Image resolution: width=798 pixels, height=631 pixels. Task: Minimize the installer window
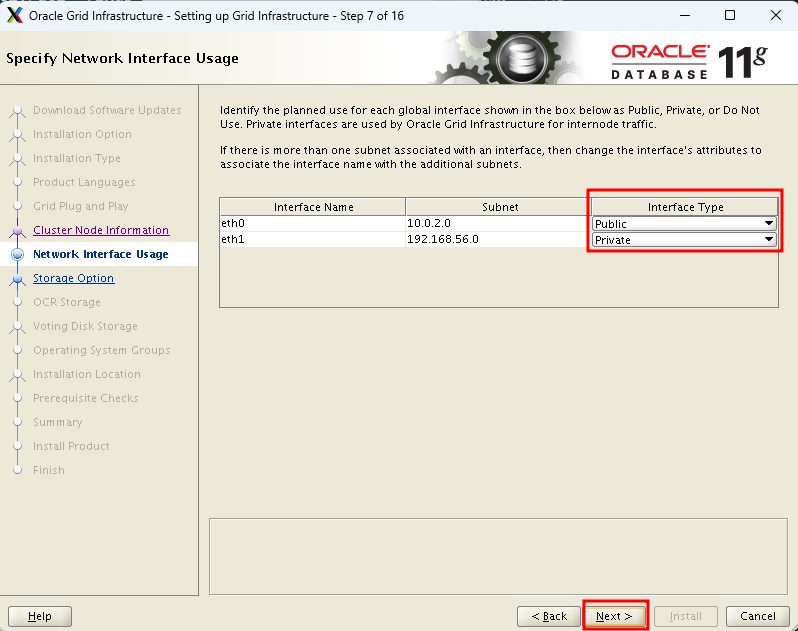pos(685,15)
